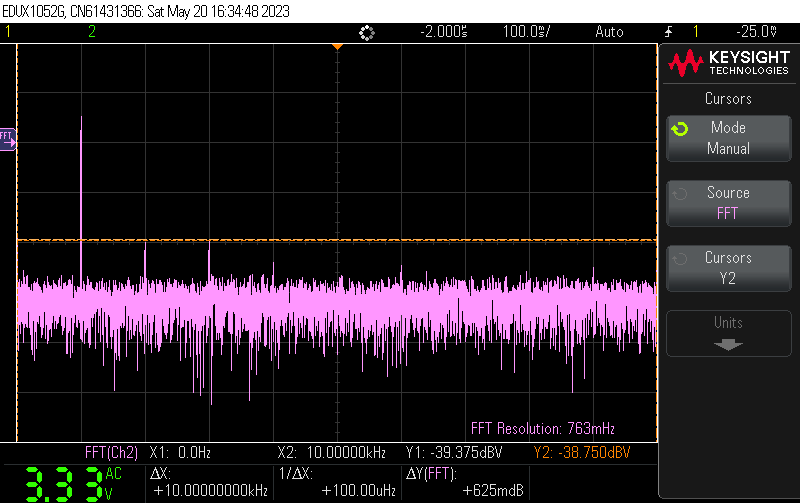Click the Keysight Technologies logo
Image resolution: width=800 pixels, height=503 pixels.
pos(729,63)
